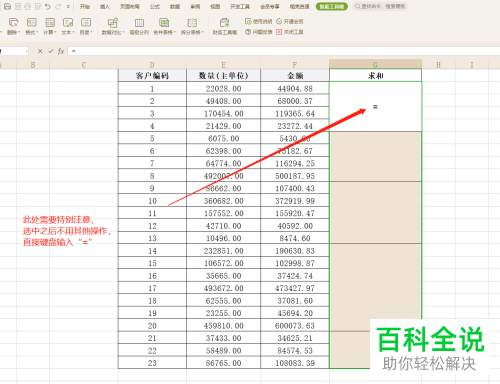The image size is (500, 384).
Task: Click cell with value 22028.00
Action: pyautogui.click(x=223, y=89)
